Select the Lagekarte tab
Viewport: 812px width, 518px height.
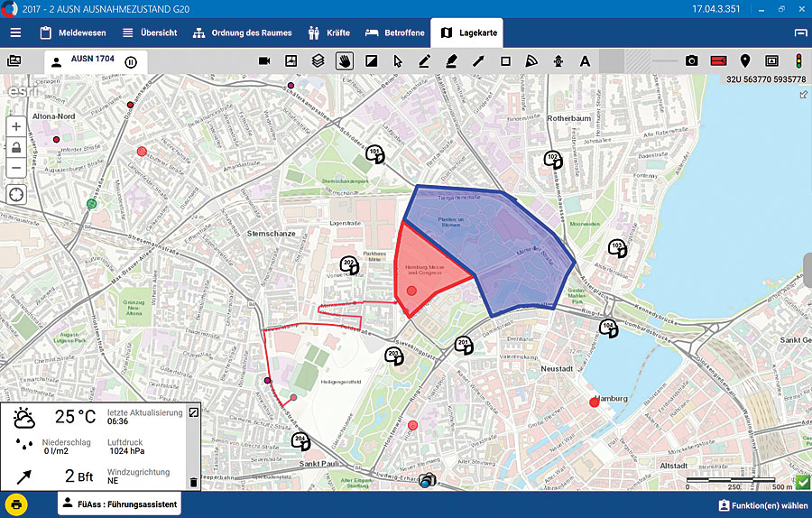pyautogui.click(x=466, y=32)
